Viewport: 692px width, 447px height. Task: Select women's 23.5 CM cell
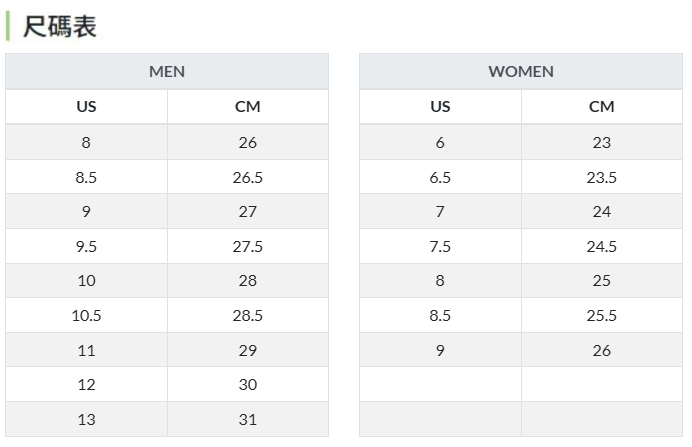pyautogui.click(x=602, y=178)
